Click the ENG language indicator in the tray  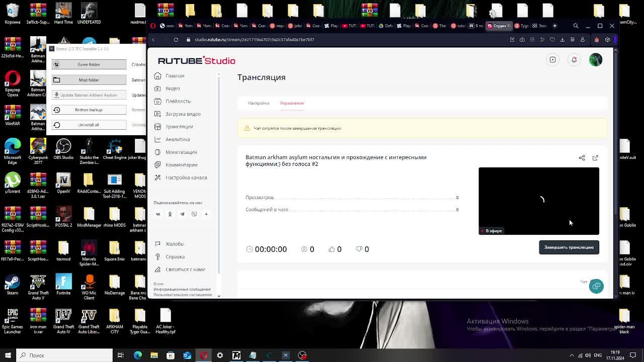click(x=598, y=355)
